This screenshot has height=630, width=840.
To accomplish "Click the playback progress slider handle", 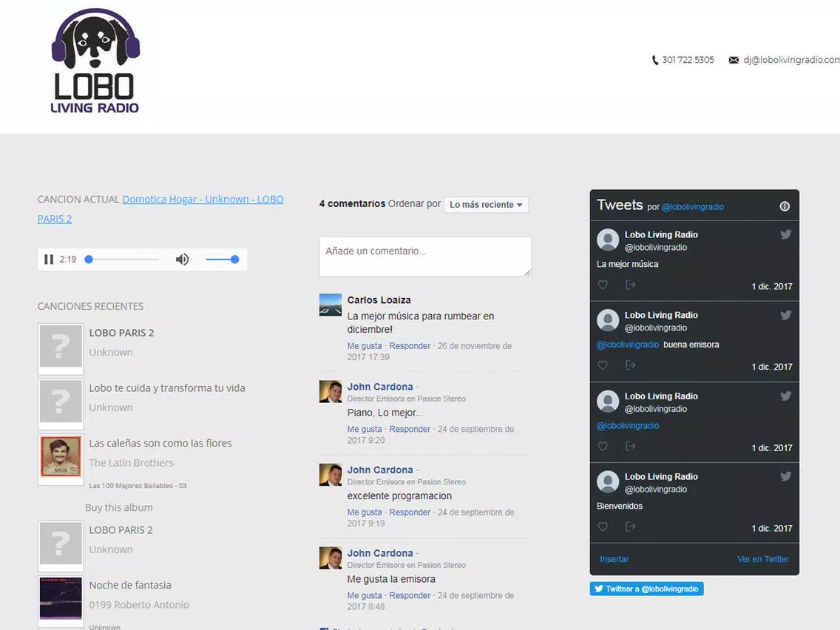I will (x=89, y=260).
